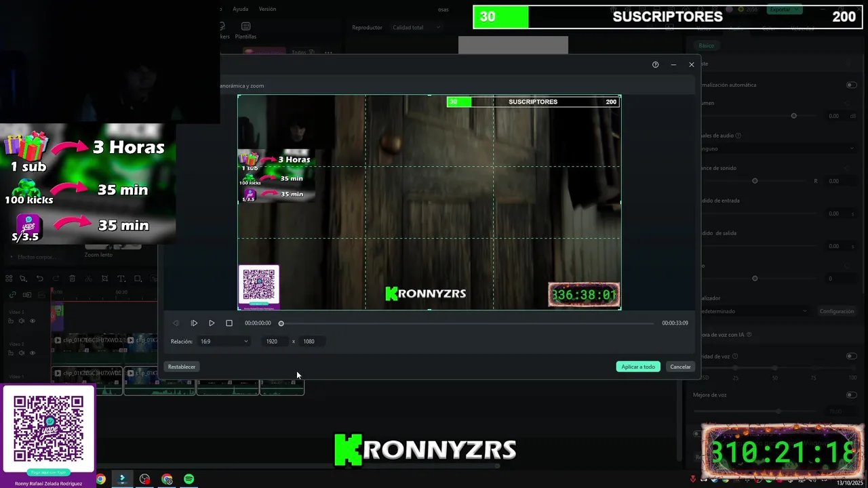This screenshot has width=868, height=488.
Task: Adjust the Volumen slider handle
Action: click(793, 116)
